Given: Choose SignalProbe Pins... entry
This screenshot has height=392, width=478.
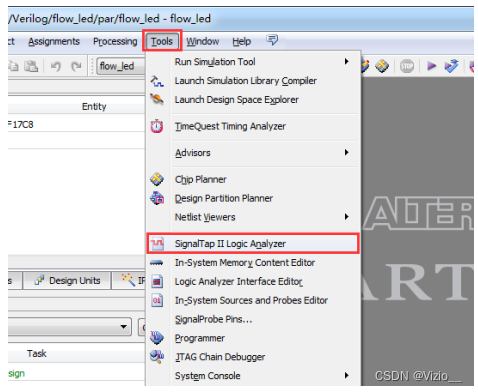Looking at the screenshot, I should click(x=253, y=319).
